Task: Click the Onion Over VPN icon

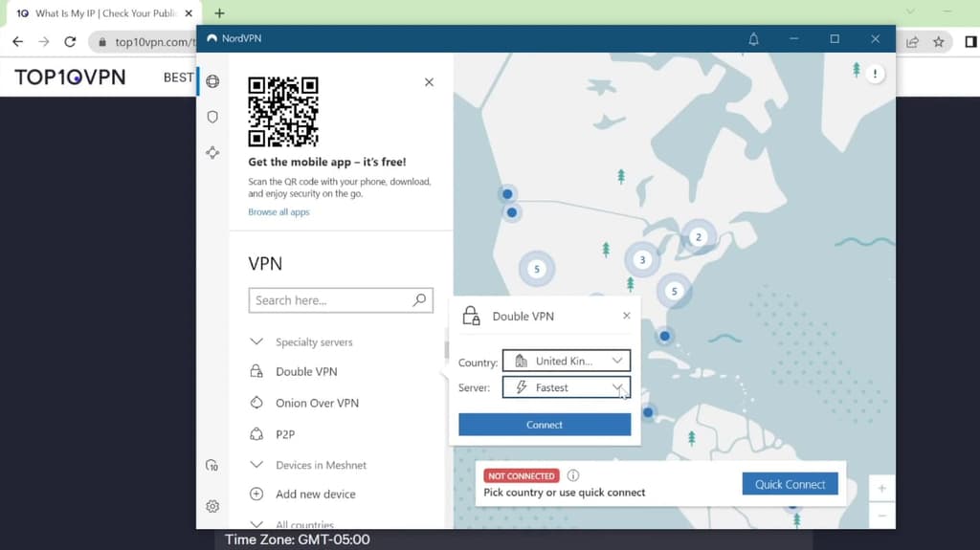Action: 256,403
